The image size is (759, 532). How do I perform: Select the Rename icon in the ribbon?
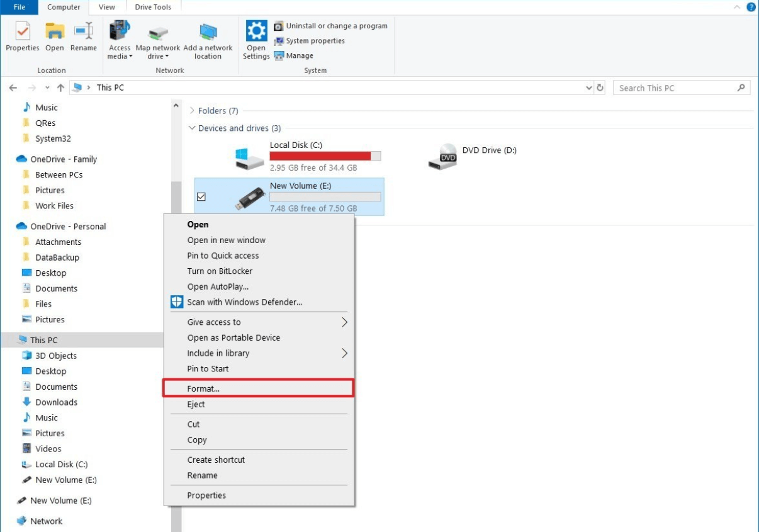click(x=84, y=39)
